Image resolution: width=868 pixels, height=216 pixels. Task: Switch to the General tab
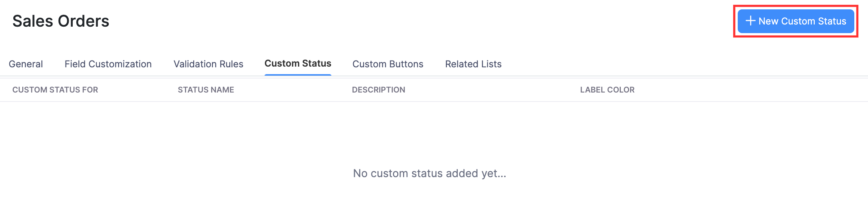pos(26,64)
